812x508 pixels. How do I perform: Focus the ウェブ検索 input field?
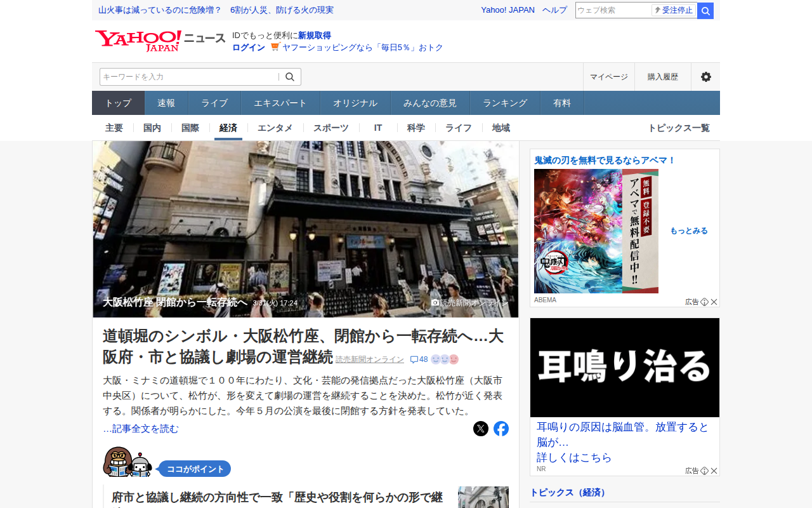[x=613, y=10]
